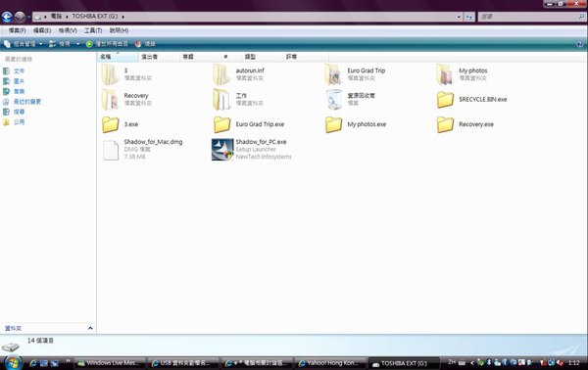Switch to the USB 資料夾 IE taskbar window
588x370 pixels.
coord(183,363)
